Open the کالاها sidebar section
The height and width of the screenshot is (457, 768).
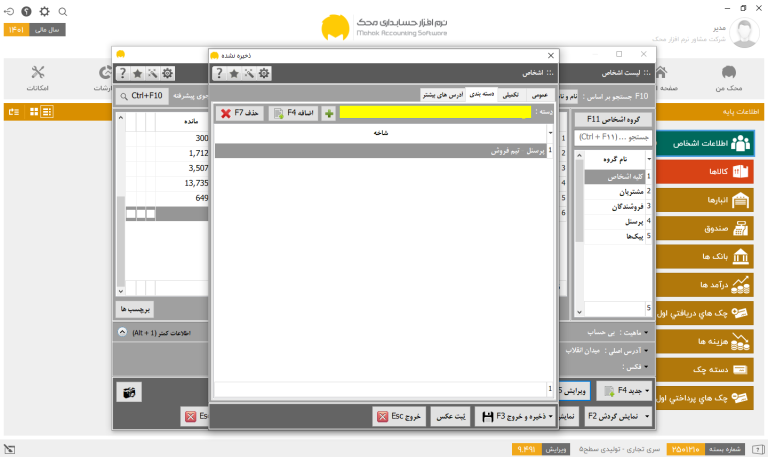704,171
